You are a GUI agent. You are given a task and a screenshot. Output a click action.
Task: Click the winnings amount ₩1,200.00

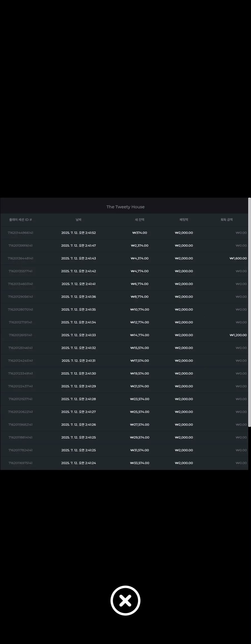pos(238,335)
